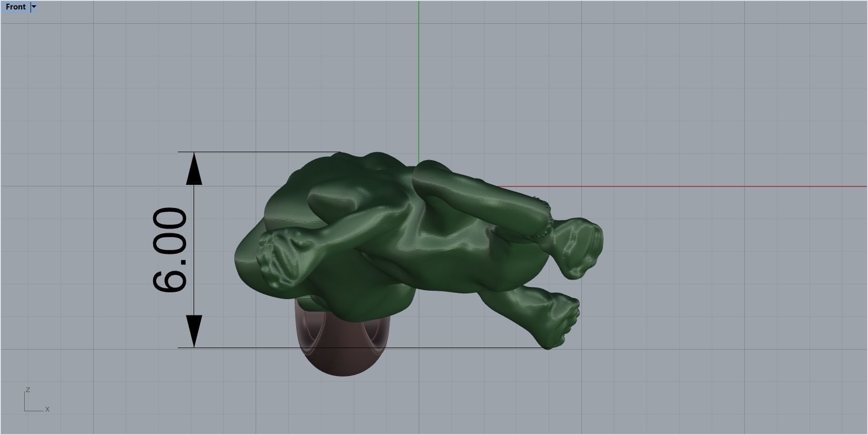Select the 6.00 dimension text
Viewport: 868px width, 435px height.
pos(170,250)
